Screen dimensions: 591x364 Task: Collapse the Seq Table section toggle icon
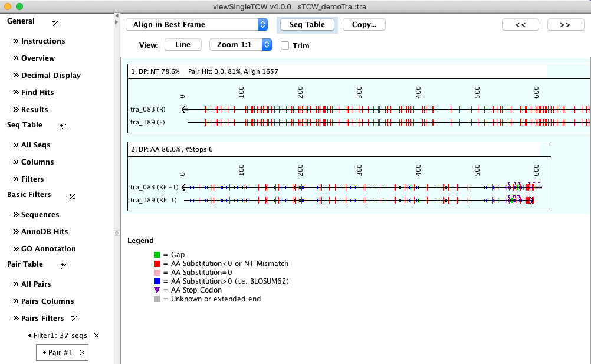[63, 126]
